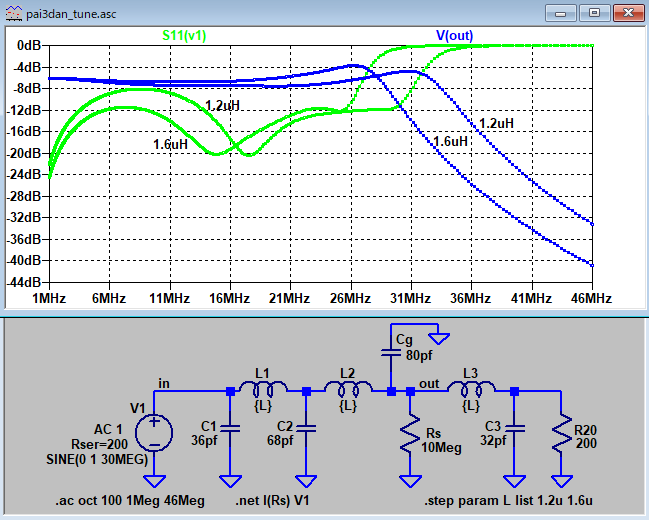This screenshot has width=649, height=520.
Task: Click the junction node at the out net
Action: pos(410,391)
